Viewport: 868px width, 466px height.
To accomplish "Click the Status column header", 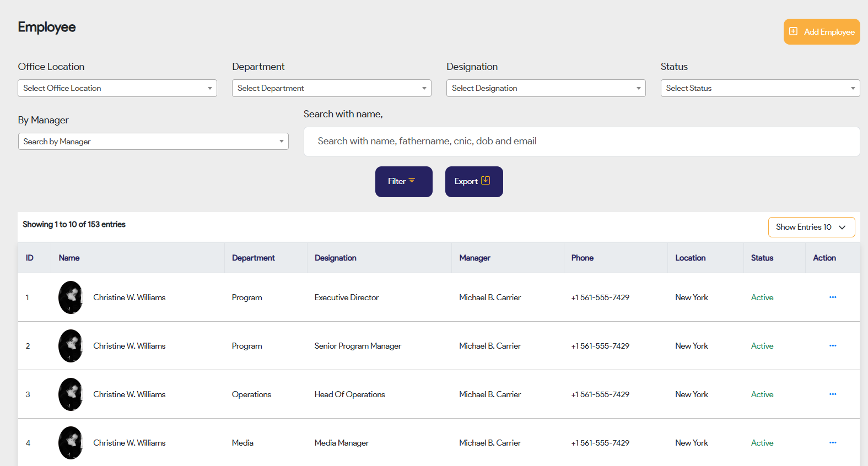I will pyautogui.click(x=762, y=258).
